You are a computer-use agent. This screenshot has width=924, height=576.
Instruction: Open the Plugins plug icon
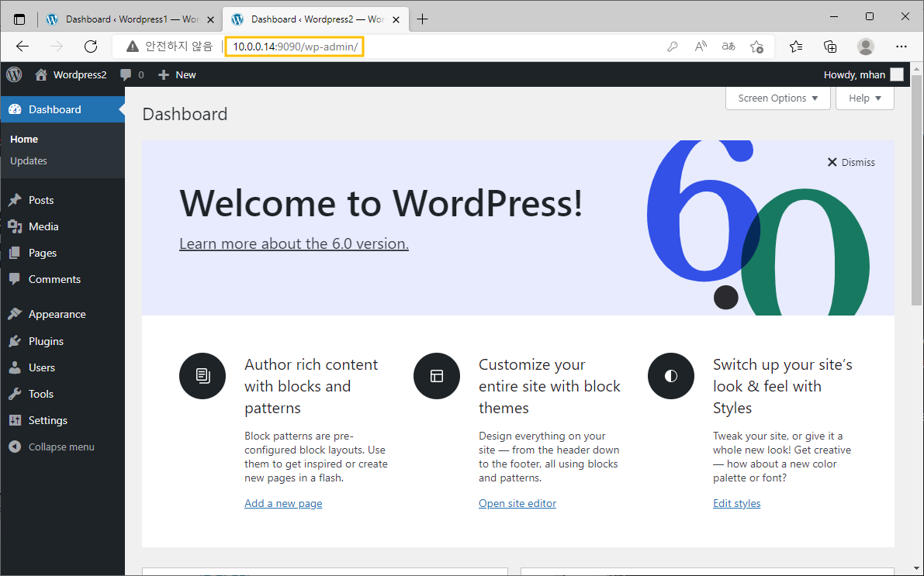pos(15,342)
